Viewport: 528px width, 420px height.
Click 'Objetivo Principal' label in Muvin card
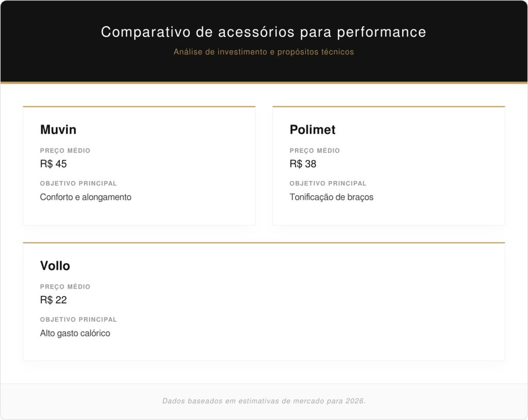(79, 183)
